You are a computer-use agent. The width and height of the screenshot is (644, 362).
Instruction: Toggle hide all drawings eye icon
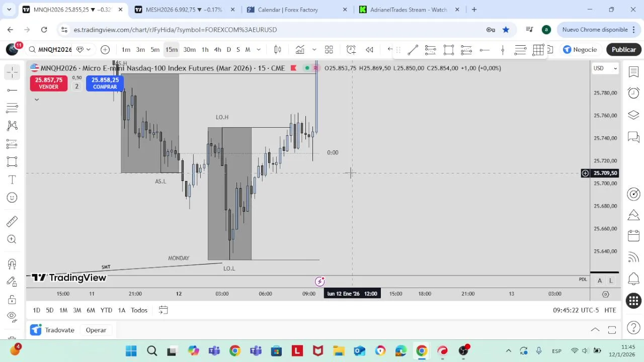coord(12,316)
